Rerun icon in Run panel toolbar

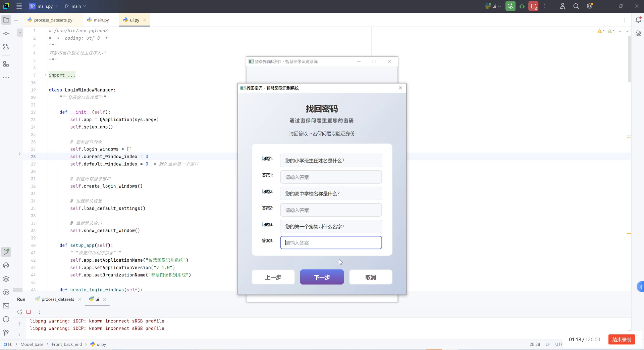click(x=20, y=312)
